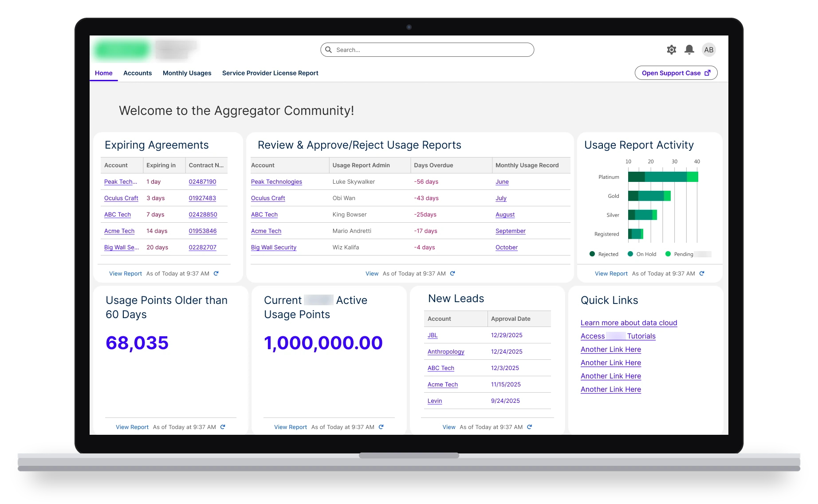Open Service Provider License Report tab
818x504 pixels.
[x=270, y=73]
